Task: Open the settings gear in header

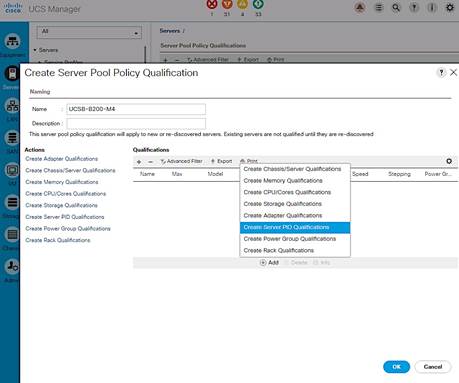Action: [450, 7]
